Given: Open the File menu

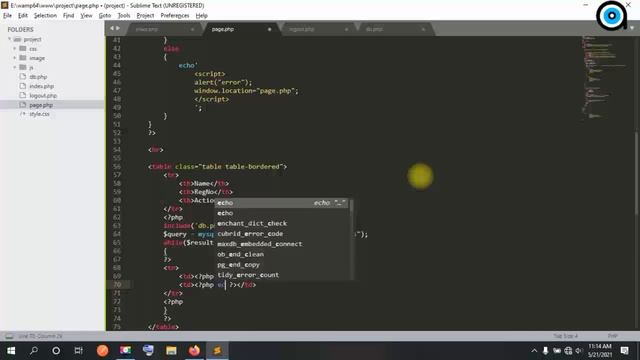Looking at the screenshot, I should pyautogui.click(x=7, y=16).
